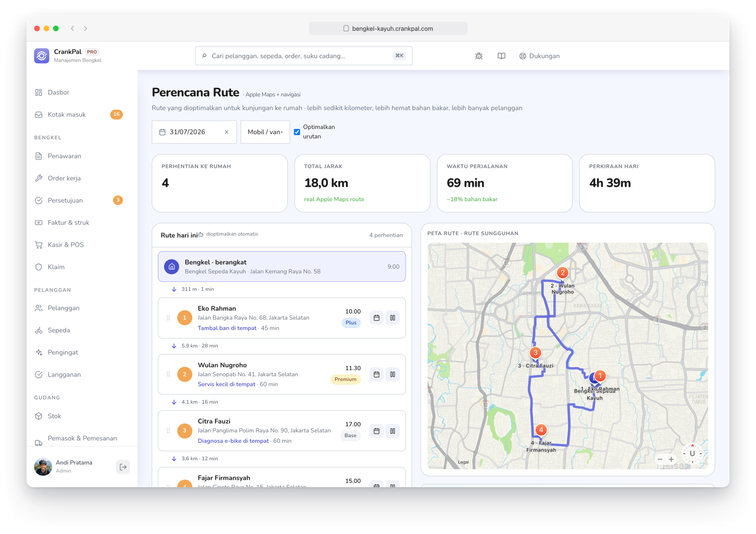Focus the customer search field
756x534 pixels.
click(x=304, y=56)
